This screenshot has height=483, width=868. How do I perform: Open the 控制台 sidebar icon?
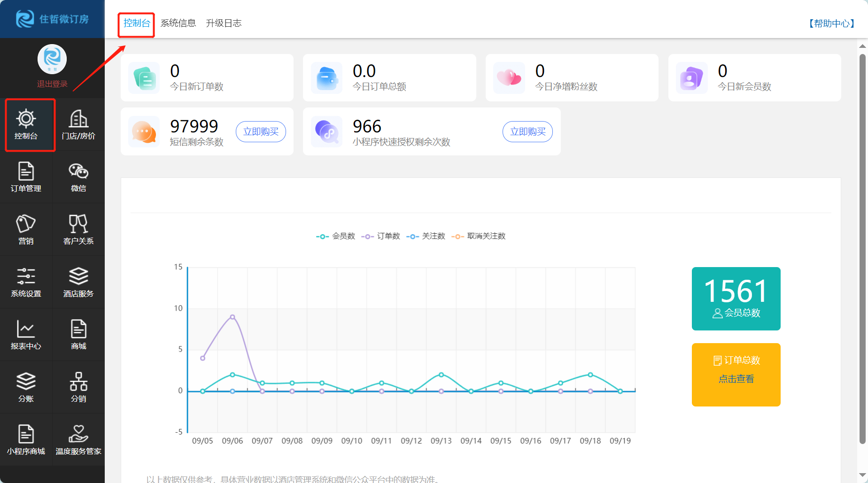click(26, 124)
